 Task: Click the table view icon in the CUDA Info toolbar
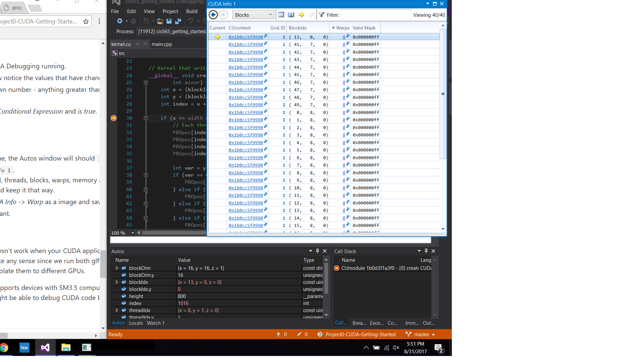pos(281,15)
